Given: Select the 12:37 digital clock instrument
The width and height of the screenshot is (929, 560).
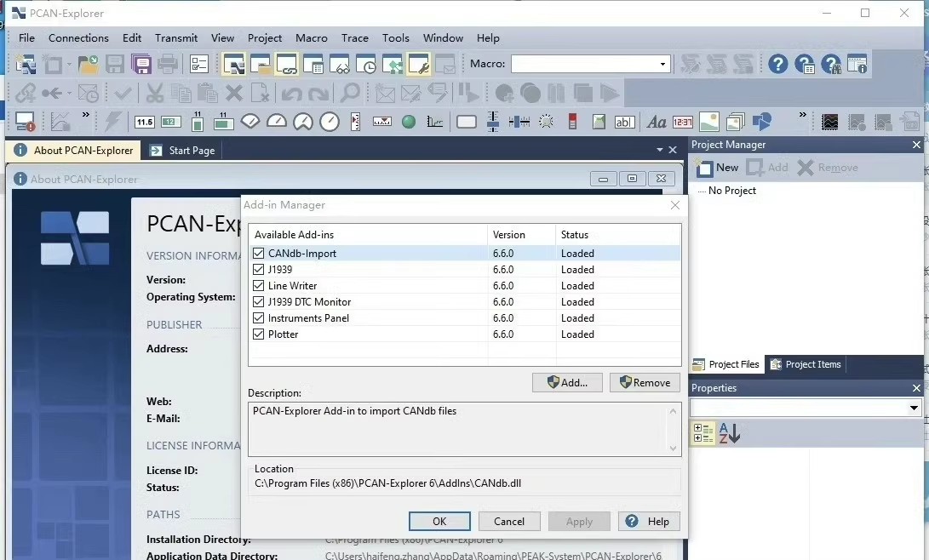Looking at the screenshot, I should point(683,123).
